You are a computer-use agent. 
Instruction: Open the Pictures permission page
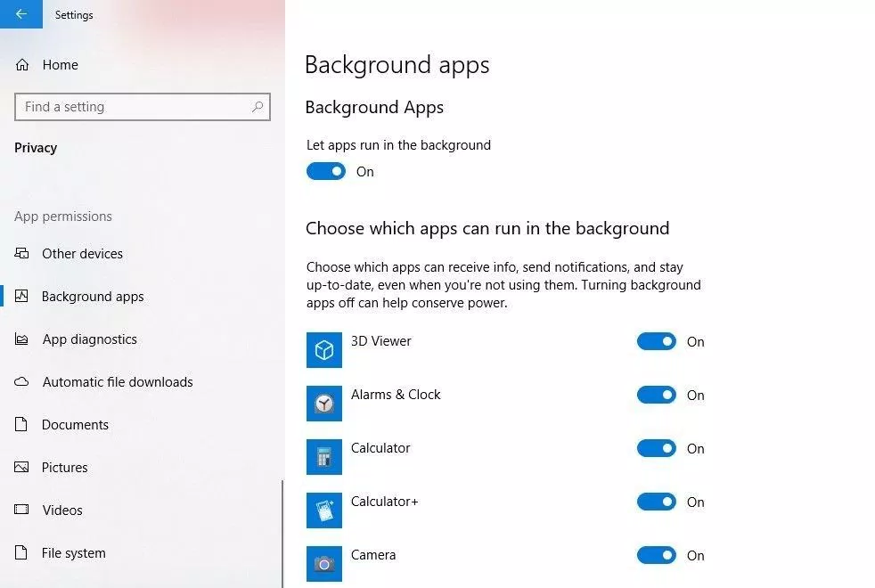pos(64,467)
